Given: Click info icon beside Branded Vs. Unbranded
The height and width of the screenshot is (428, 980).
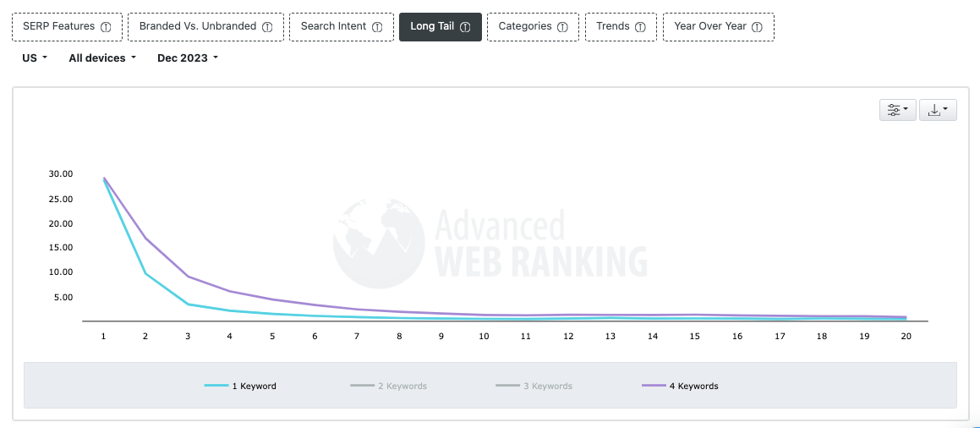Looking at the screenshot, I should 267,27.
